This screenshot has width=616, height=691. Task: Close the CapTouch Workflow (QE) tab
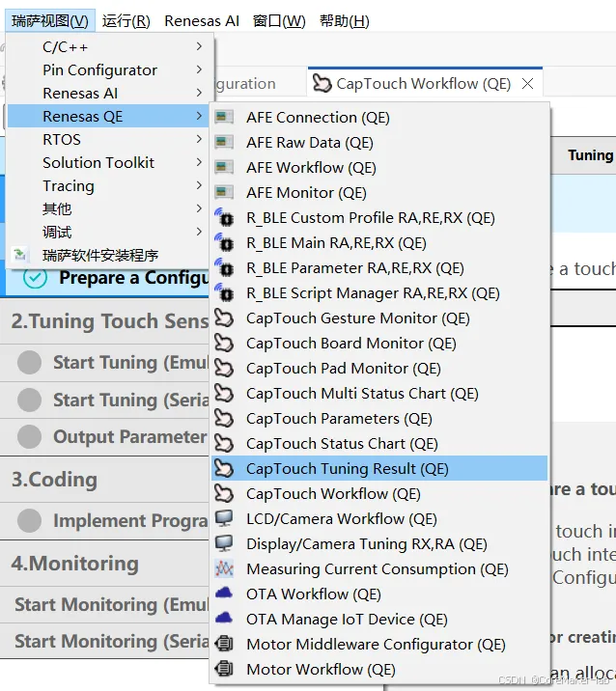click(527, 83)
